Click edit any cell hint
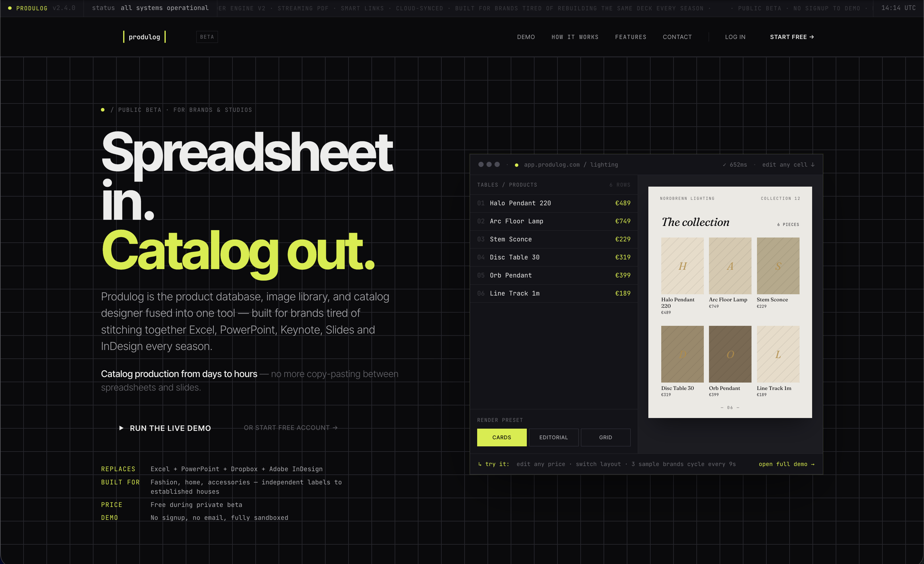Screen dimensions: 924x564 pos(788,164)
